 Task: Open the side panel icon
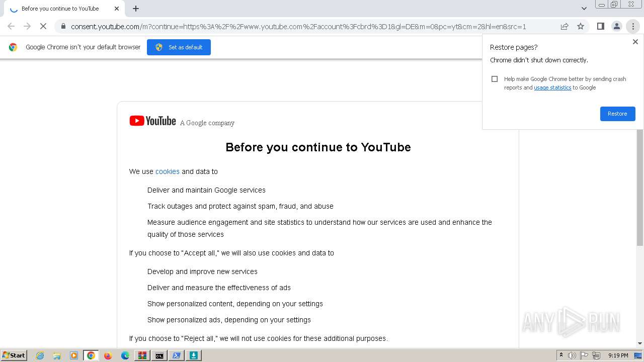point(600,26)
